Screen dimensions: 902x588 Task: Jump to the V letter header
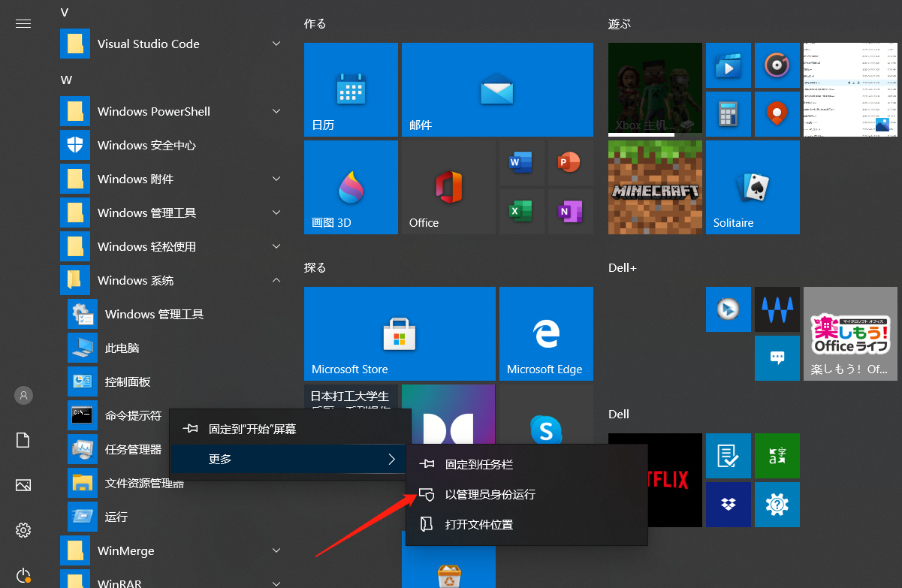coord(65,12)
